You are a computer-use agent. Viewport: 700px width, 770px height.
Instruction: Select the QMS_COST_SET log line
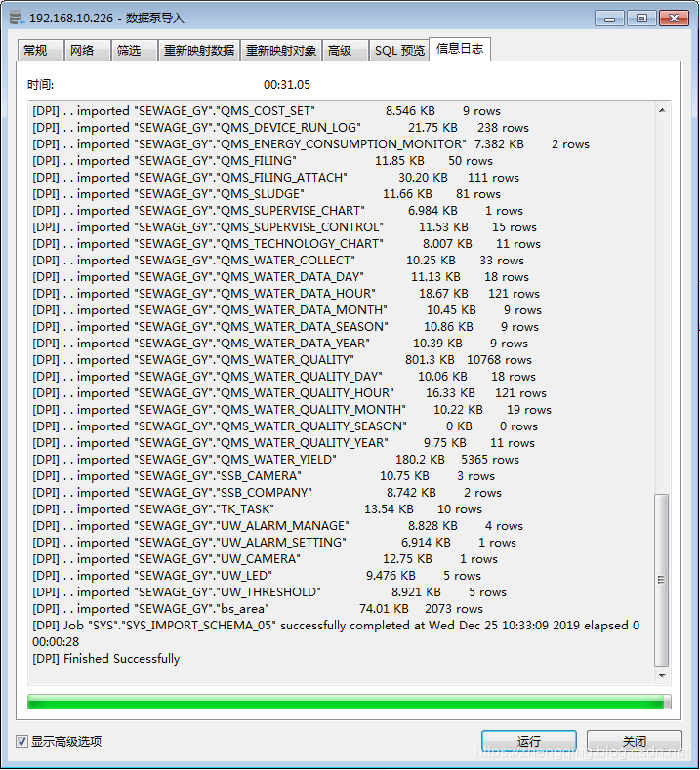coord(267,111)
